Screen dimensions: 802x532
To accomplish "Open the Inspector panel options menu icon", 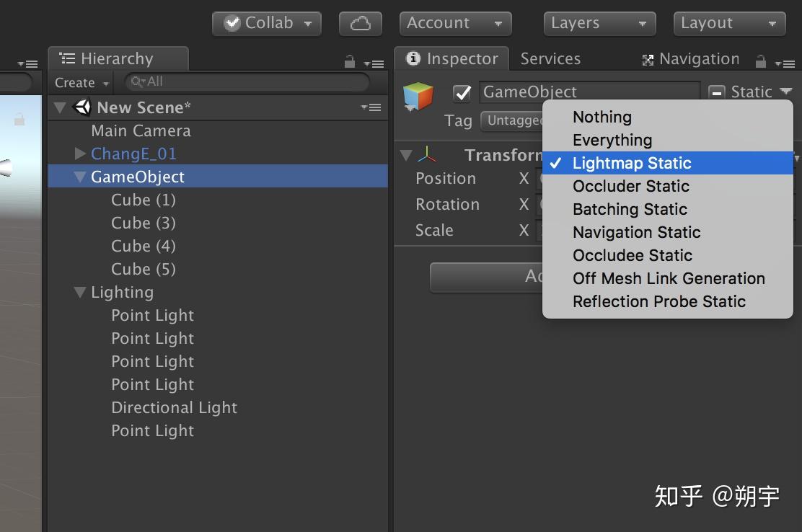I will 785,64.
